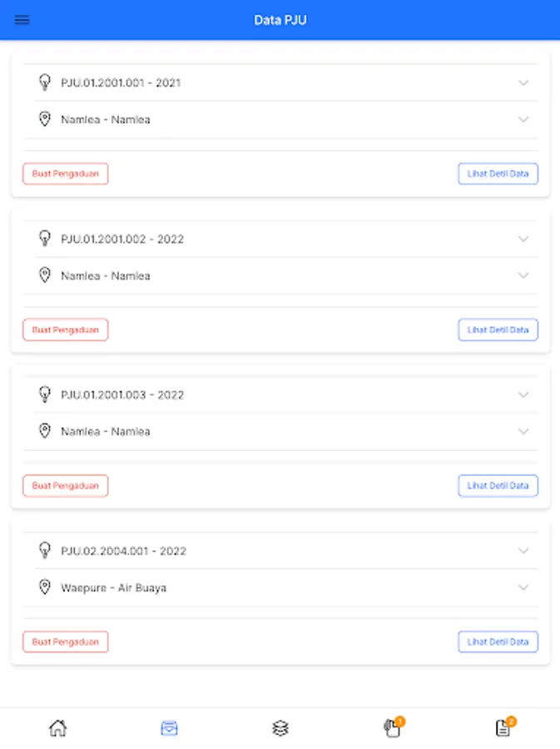Click the location pin icon beside Waepure - Air Buaya
The width and height of the screenshot is (560, 749).
point(45,587)
